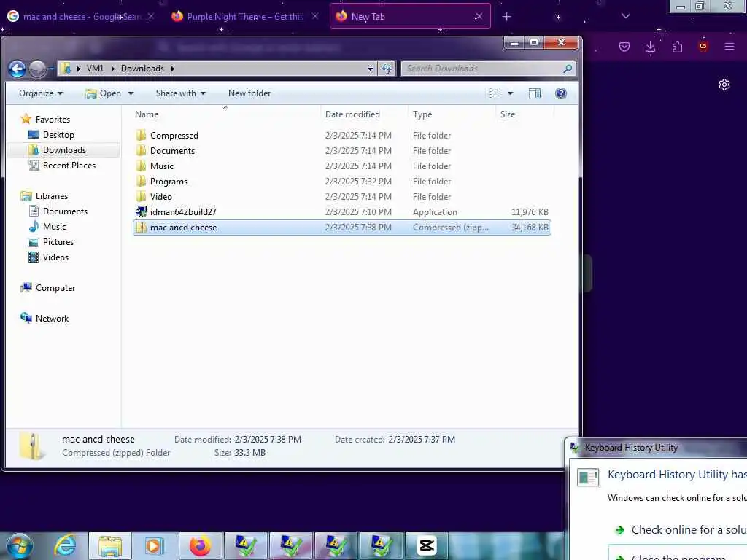Select the Documents folder in file list
Screen dimensions: 747x560
(x=341, y=151)
